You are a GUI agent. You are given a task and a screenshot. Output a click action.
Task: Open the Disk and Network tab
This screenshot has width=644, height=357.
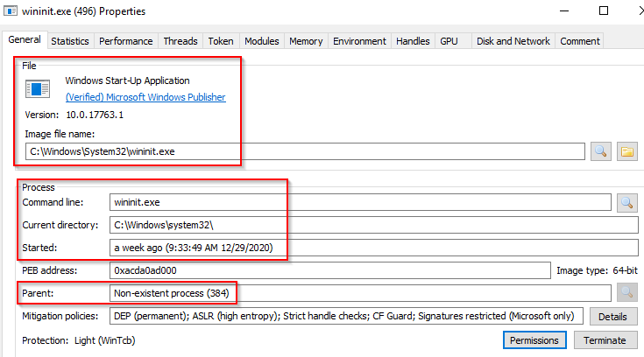pos(513,41)
